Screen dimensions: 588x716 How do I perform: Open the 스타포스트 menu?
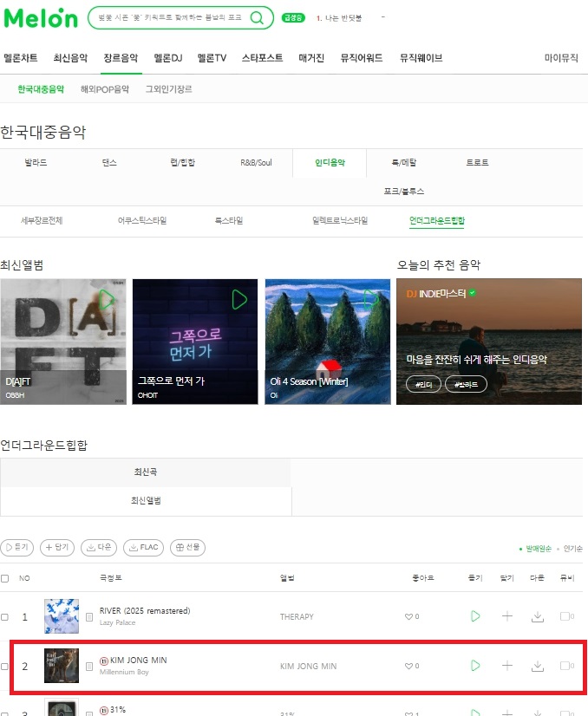click(262, 58)
